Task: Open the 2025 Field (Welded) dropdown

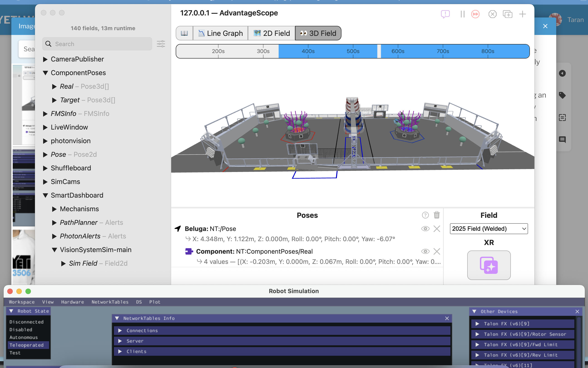Action: click(x=489, y=229)
